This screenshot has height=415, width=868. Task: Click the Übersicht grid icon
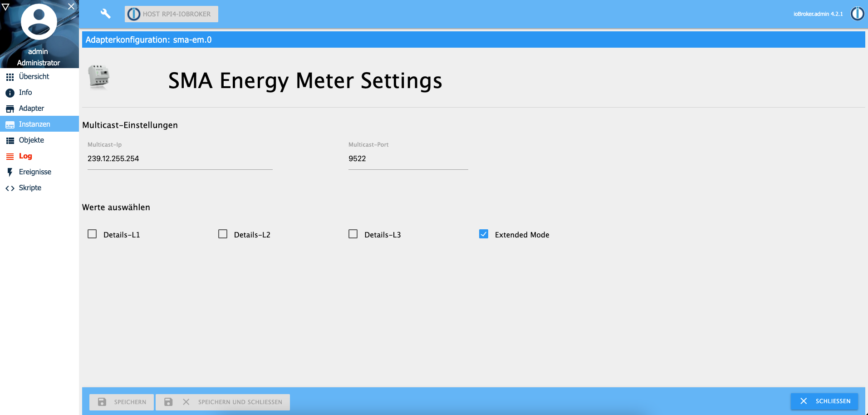click(10, 77)
